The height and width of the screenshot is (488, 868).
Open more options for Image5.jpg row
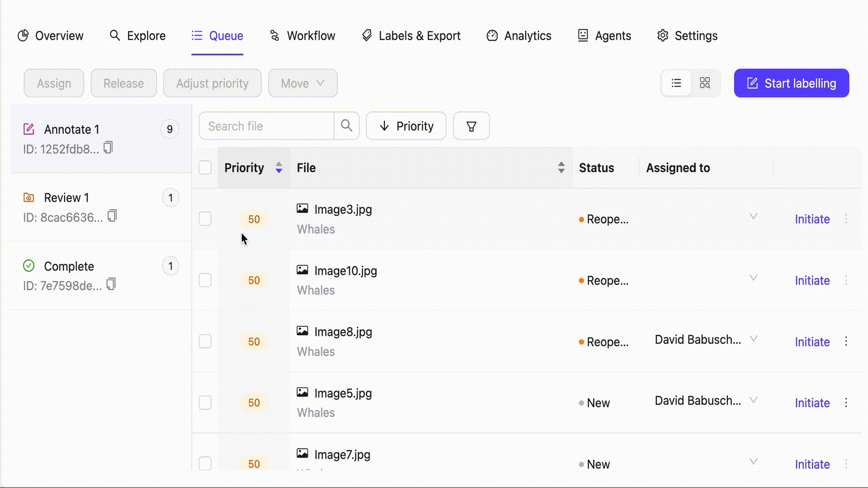pyautogui.click(x=846, y=403)
